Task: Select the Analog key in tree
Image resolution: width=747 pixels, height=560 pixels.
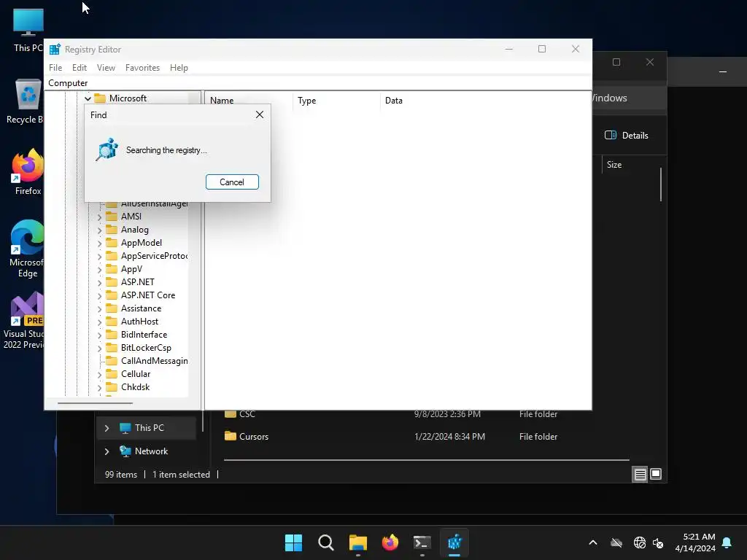Action: 135,230
